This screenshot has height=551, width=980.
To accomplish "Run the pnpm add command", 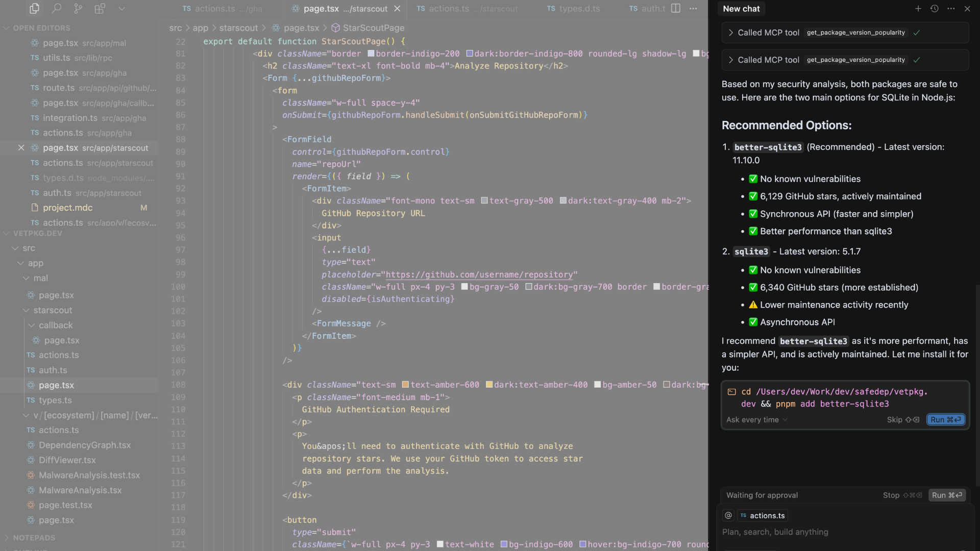I will coord(945,420).
